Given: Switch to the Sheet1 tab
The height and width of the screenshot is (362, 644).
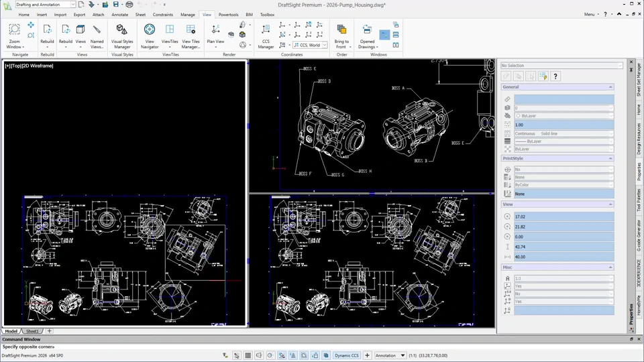Looking at the screenshot, I should pyautogui.click(x=32, y=331).
